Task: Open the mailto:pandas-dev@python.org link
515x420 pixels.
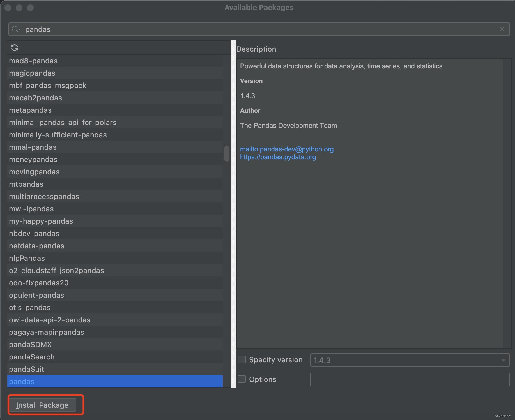Action: (x=287, y=149)
